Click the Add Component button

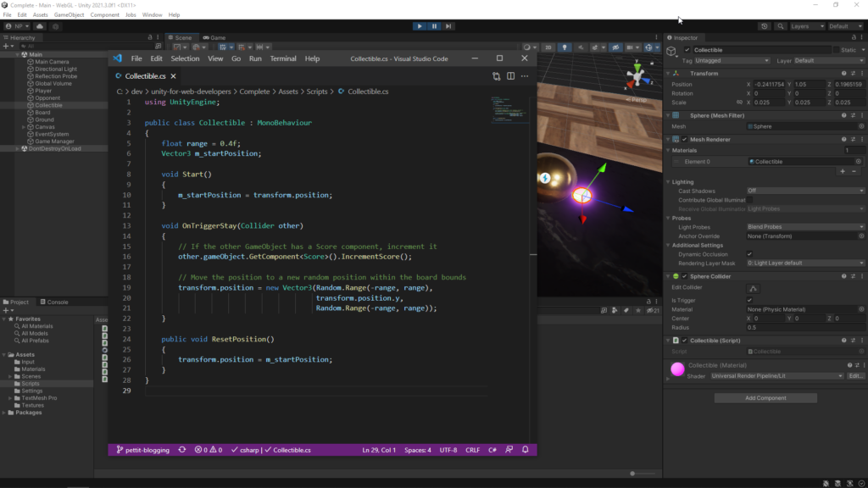765,398
